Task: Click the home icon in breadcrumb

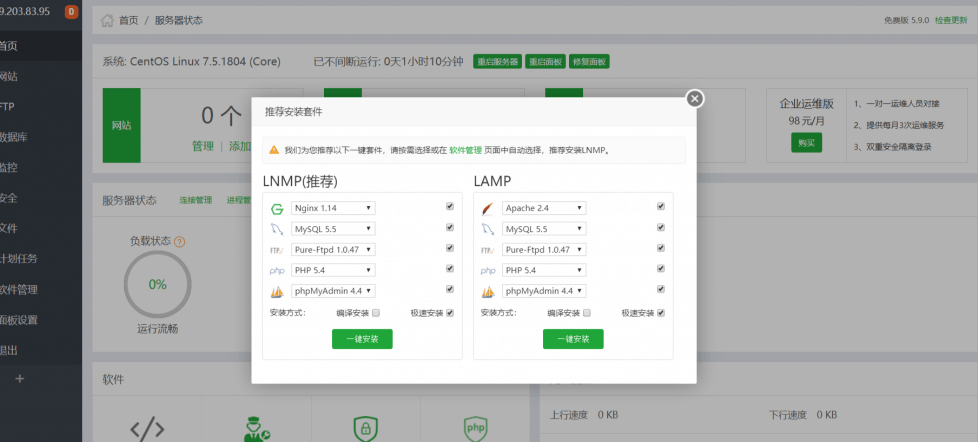Action: coord(107,20)
